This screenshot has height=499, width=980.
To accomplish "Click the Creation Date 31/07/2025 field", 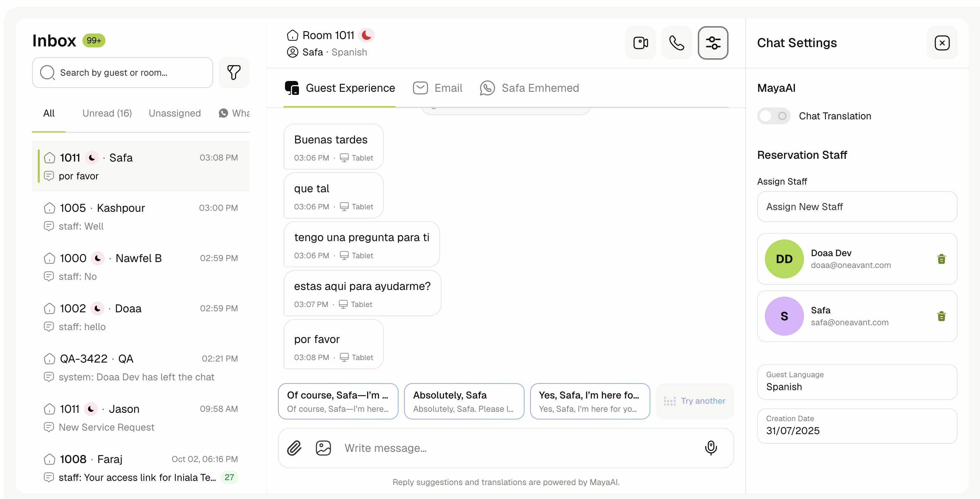I will point(857,426).
